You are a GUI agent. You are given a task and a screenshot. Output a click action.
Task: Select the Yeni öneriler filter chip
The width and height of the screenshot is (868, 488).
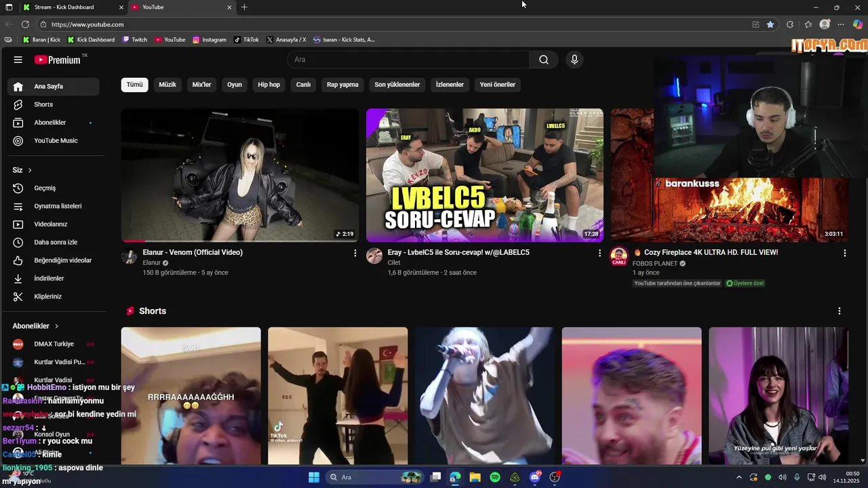point(498,85)
